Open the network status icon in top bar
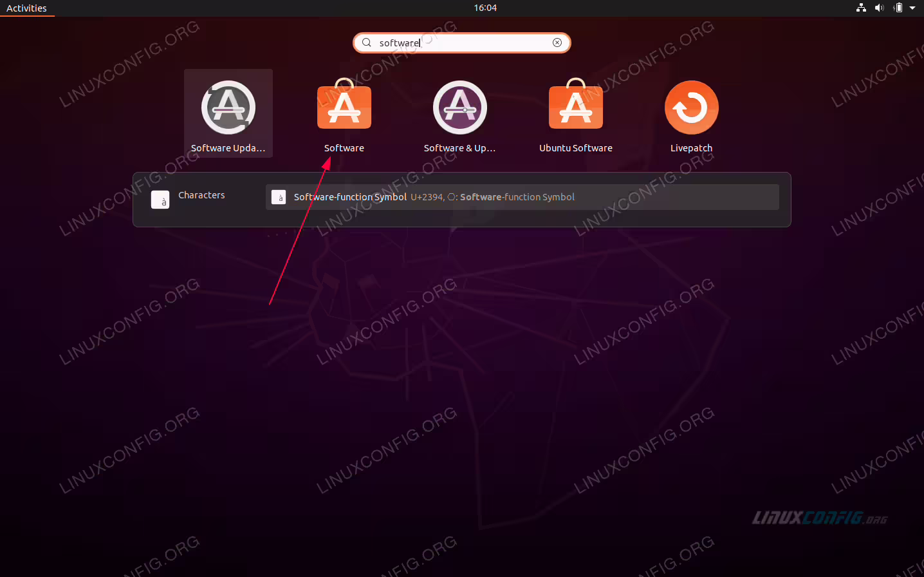 [861, 8]
